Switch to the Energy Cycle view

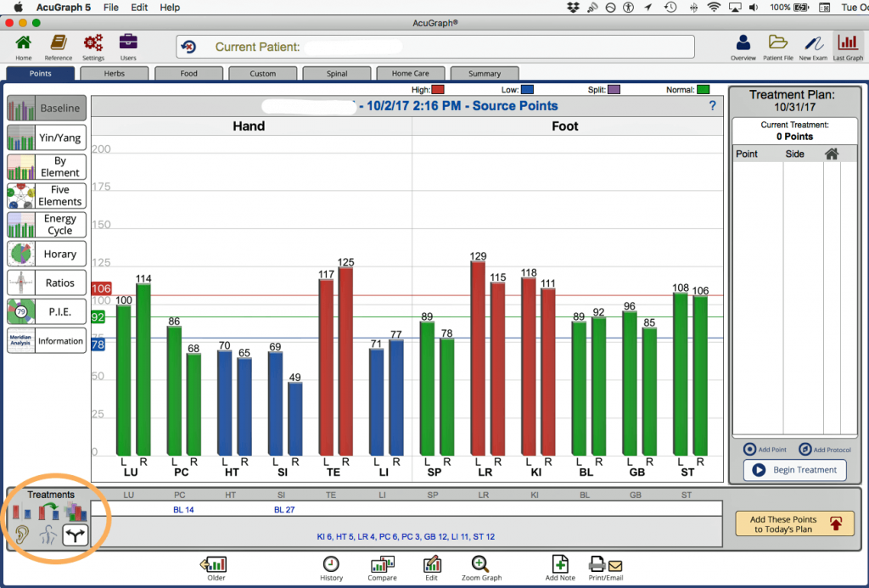(x=47, y=225)
